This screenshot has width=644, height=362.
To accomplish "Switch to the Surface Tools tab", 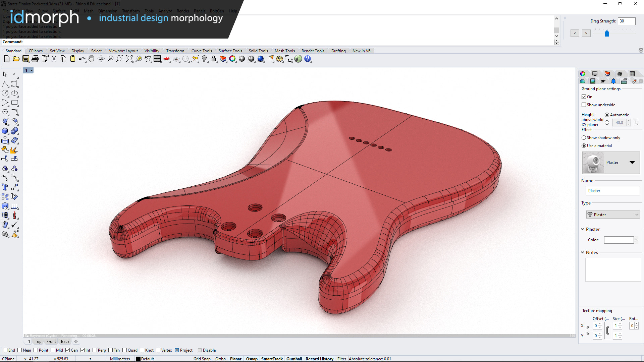I will (x=230, y=51).
